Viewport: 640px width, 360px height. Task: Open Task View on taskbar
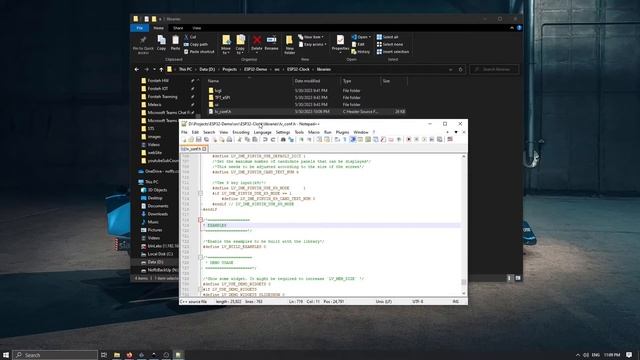104,355
